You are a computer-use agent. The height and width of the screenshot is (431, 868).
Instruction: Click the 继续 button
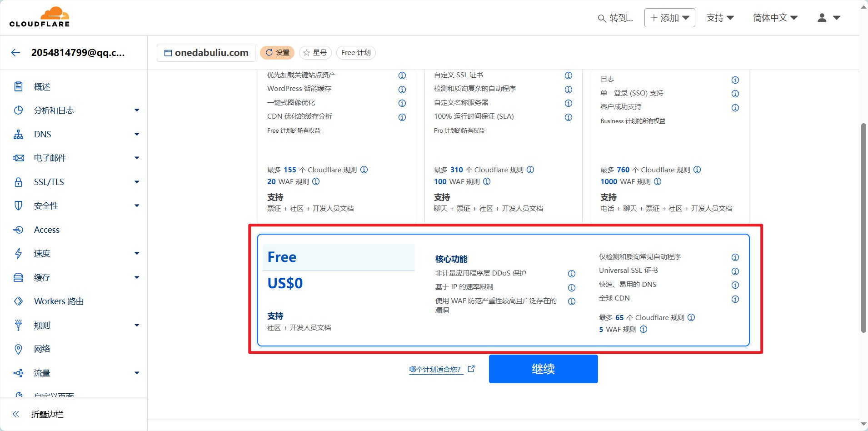[x=543, y=369]
